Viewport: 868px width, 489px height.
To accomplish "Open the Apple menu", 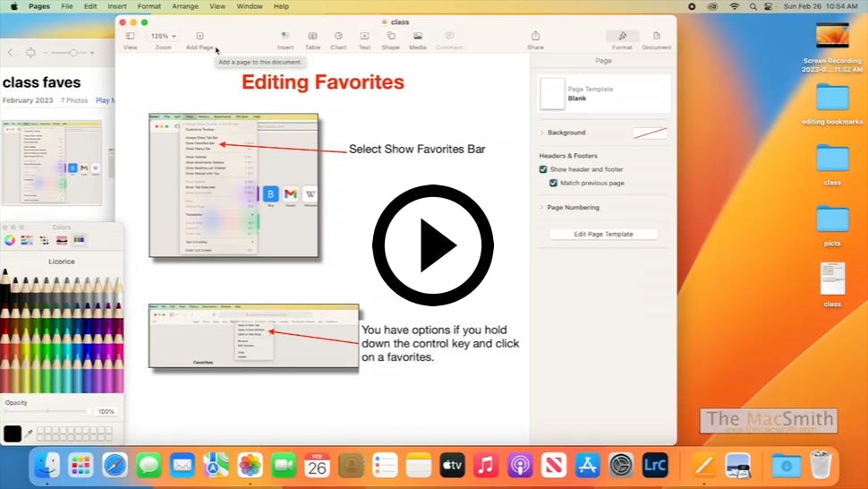I will [x=13, y=6].
